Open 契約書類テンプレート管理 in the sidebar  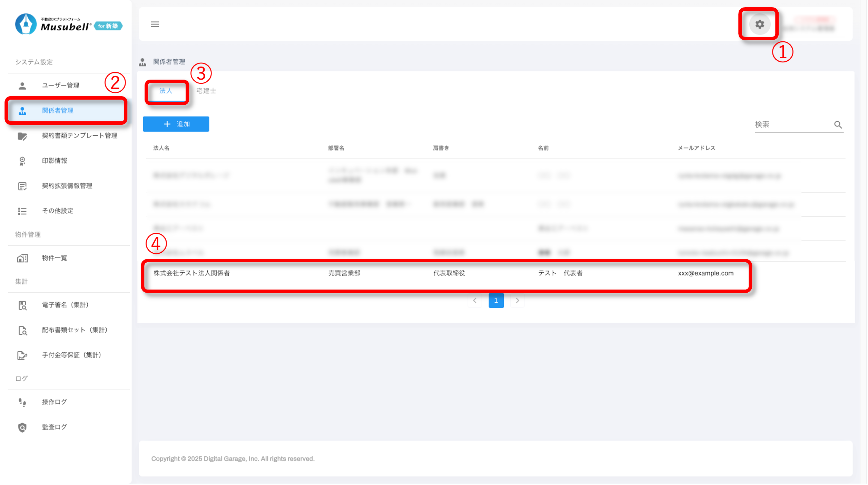click(79, 136)
